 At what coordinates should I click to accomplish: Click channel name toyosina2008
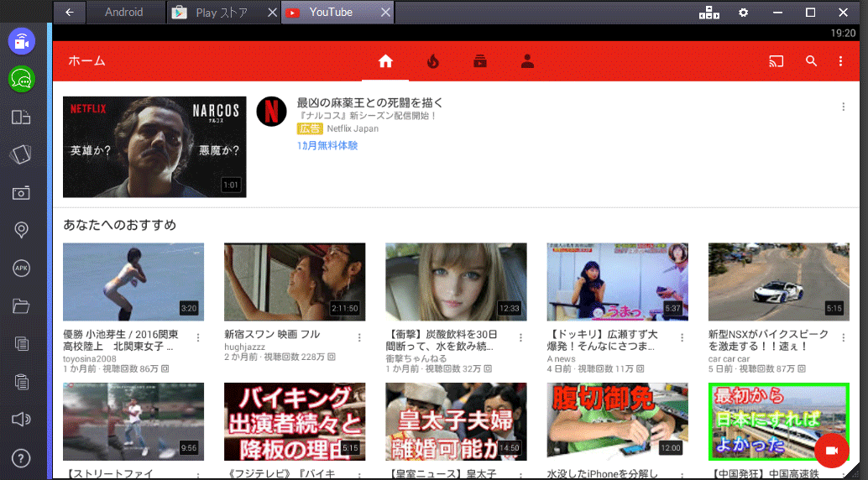click(90, 359)
